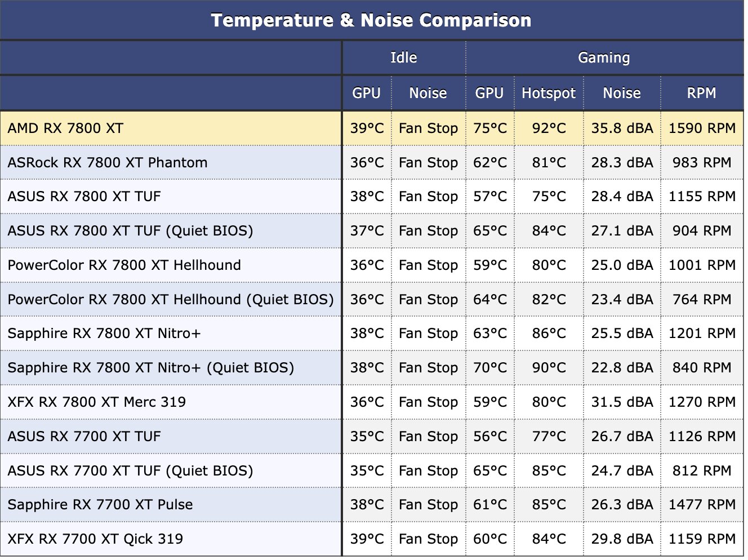This screenshot has width=748, height=560.
Task: Click Sapphire RX 7700 XT Pulse label
Action: pos(100,505)
